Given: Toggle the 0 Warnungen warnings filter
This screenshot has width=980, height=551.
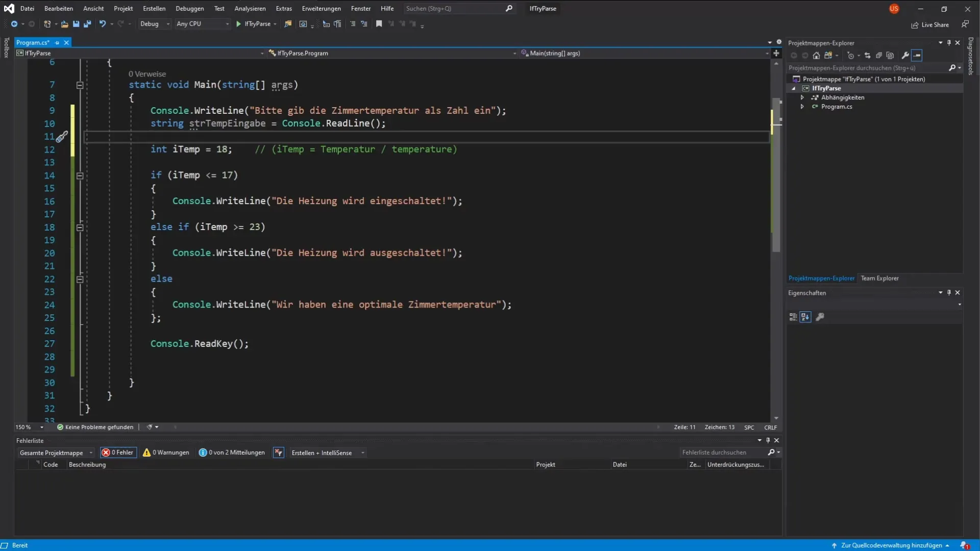Looking at the screenshot, I should (166, 453).
